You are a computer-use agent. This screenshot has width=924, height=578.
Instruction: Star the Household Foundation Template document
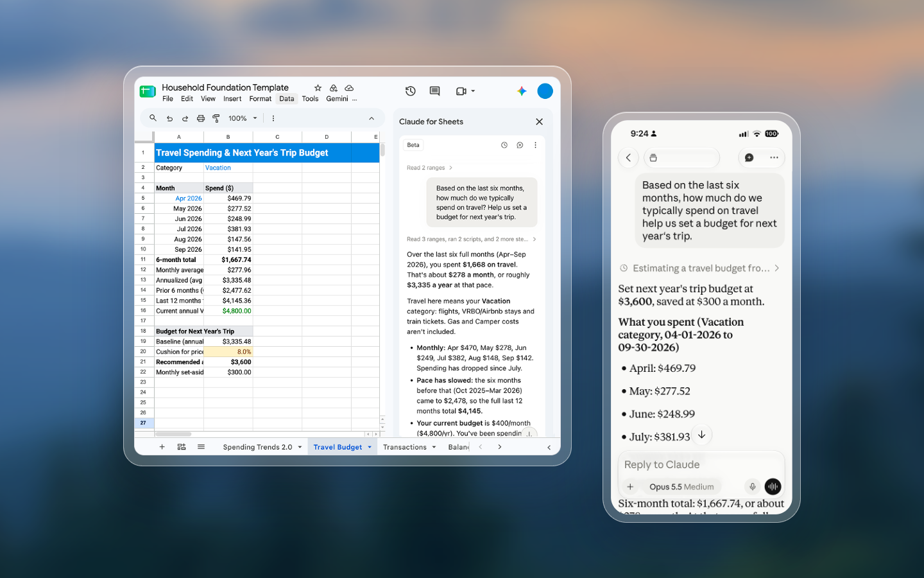318,88
